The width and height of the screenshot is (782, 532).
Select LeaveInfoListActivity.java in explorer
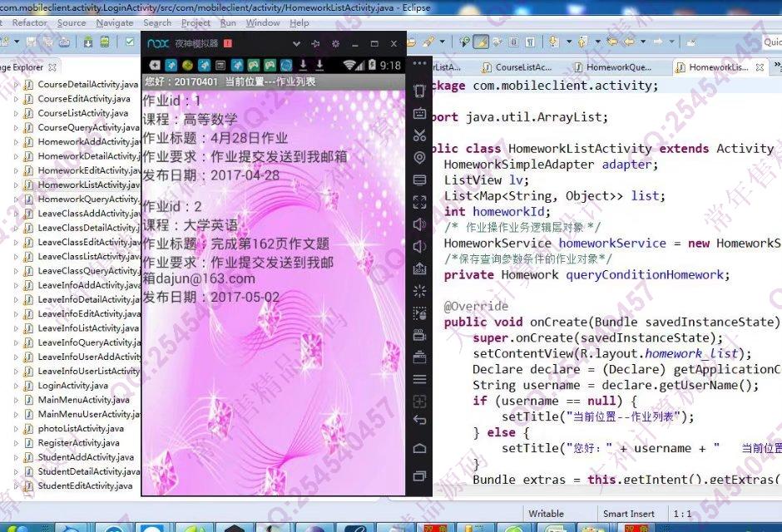88,328
